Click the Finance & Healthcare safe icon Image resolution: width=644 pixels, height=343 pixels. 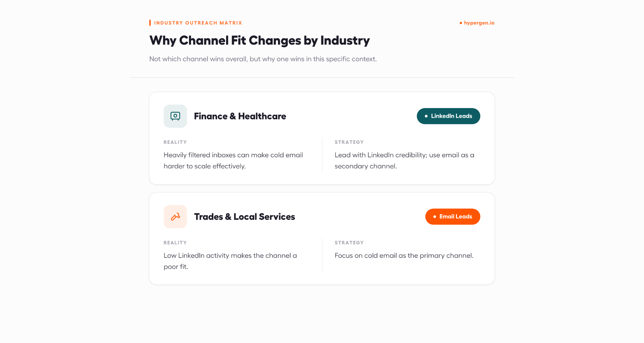point(175,116)
